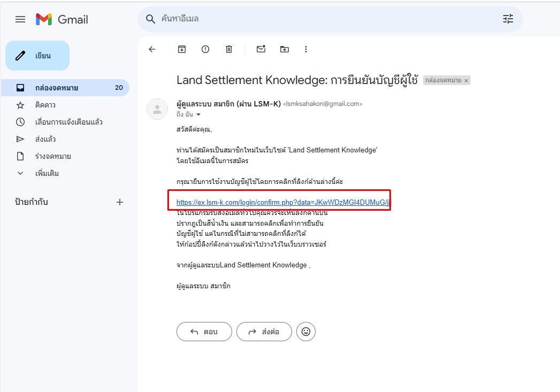560x392 pixels.
Task: Mark as unread using the envelope icon
Action: point(261,49)
